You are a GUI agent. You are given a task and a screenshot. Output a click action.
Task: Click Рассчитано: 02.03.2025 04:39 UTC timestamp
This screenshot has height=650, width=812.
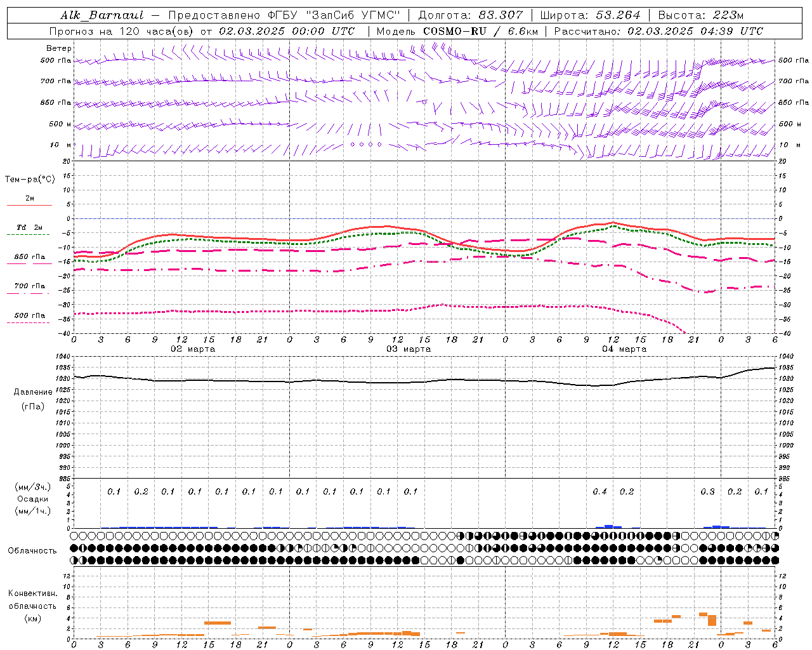point(658,31)
